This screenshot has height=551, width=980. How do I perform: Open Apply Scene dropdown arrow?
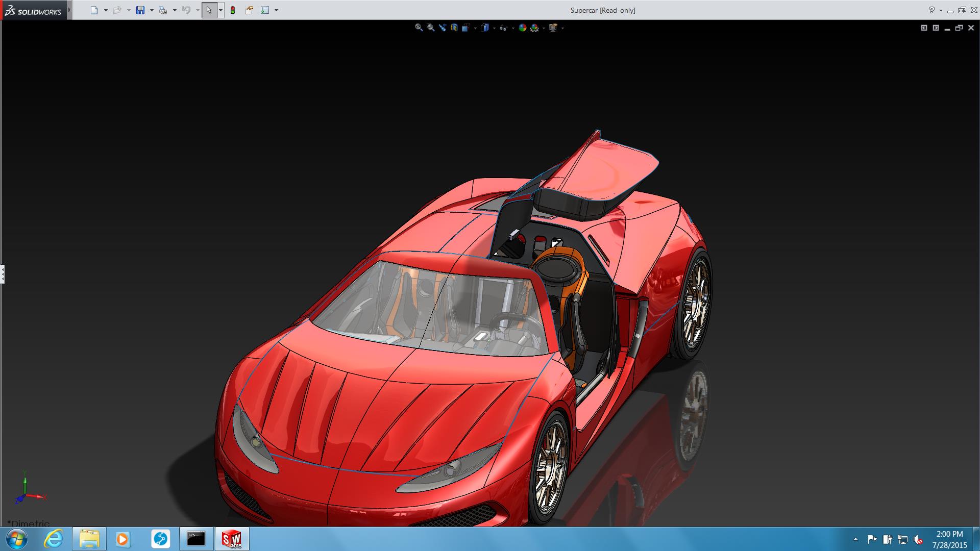(x=544, y=29)
